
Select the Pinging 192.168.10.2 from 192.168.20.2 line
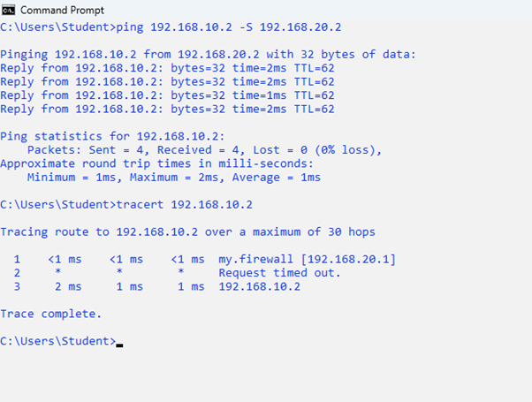click(208, 55)
